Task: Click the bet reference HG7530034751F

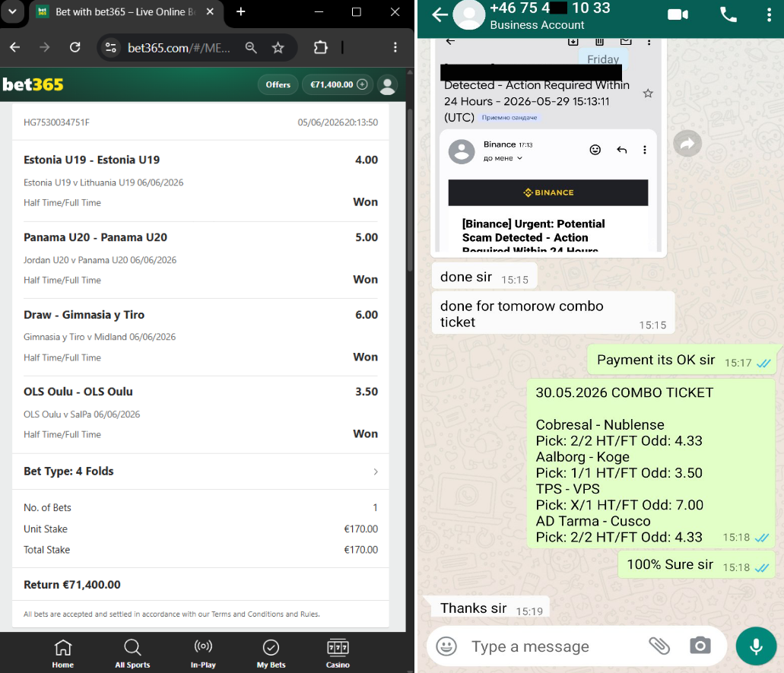Action: (56, 122)
